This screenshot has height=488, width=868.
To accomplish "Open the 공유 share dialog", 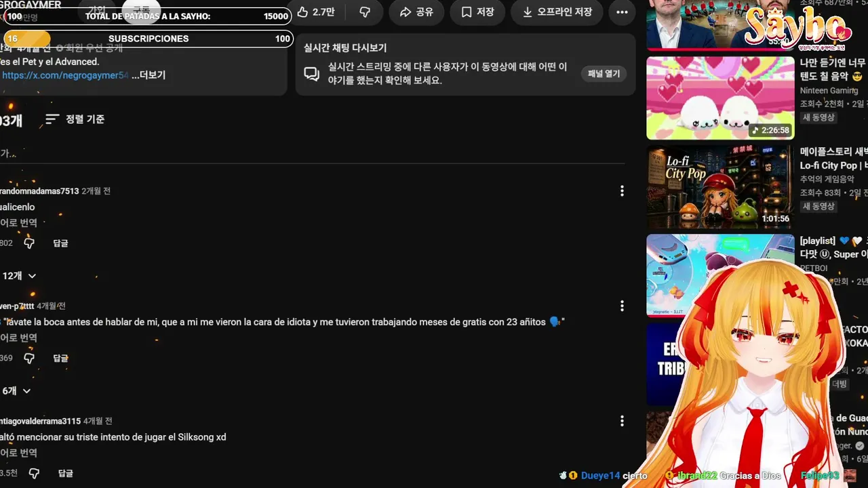I will pyautogui.click(x=416, y=12).
